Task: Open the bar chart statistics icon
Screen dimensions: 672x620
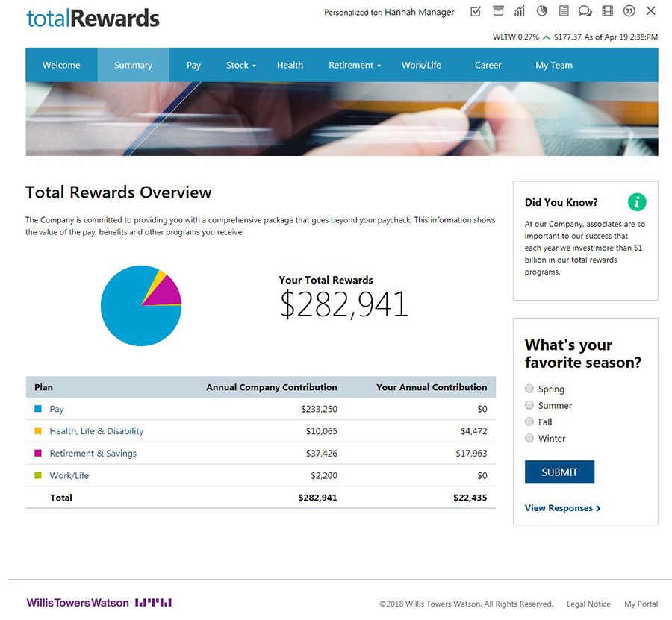Action: (x=519, y=11)
